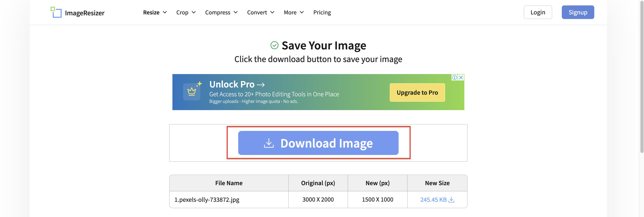Click the crown icon in banner
The image size is (644, 217).
point(192,92)
